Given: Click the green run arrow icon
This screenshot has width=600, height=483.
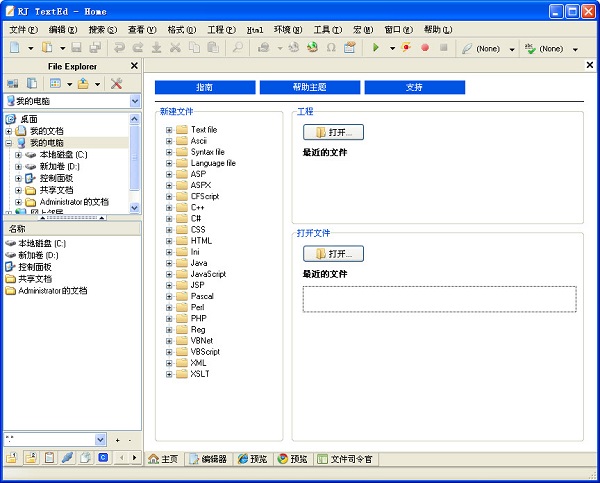Looking at the screenshot, I should (x=375, y=48).
